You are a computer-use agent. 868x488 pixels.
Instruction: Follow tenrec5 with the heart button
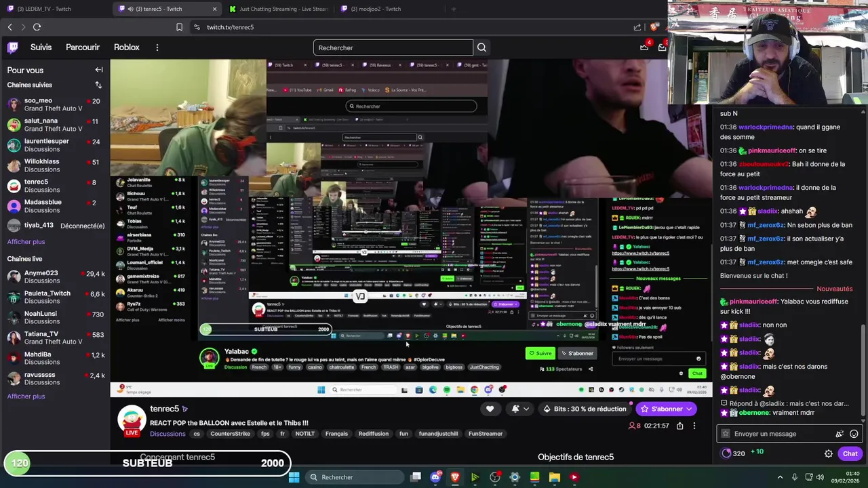click(490, 409)
